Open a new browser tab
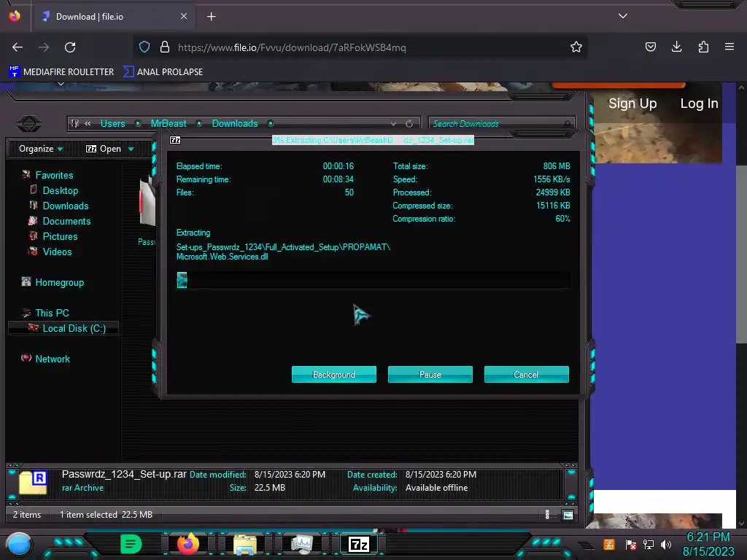This screenshot has height=560, width=747. pos(211,17)
